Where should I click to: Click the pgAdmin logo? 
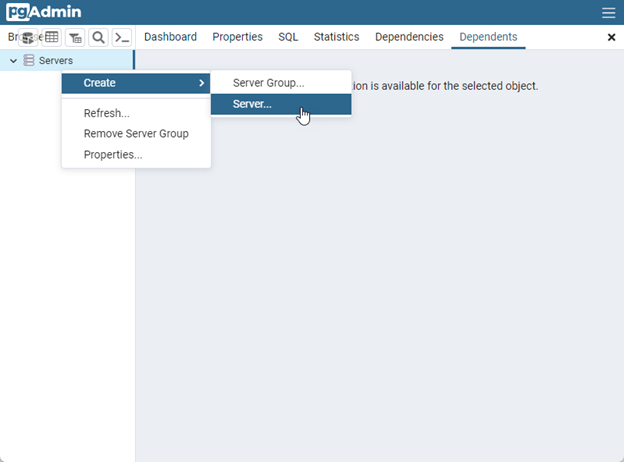point(44,12)
